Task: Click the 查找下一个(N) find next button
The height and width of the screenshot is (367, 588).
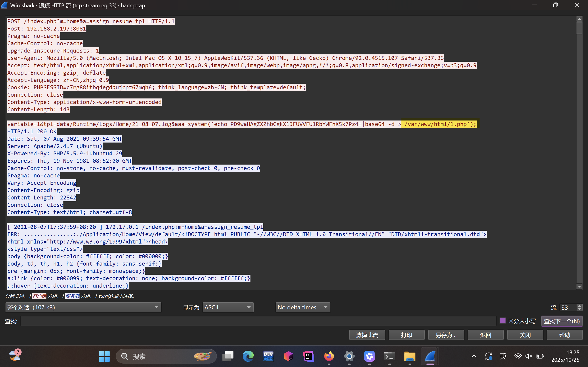Action: coord(562,321)
